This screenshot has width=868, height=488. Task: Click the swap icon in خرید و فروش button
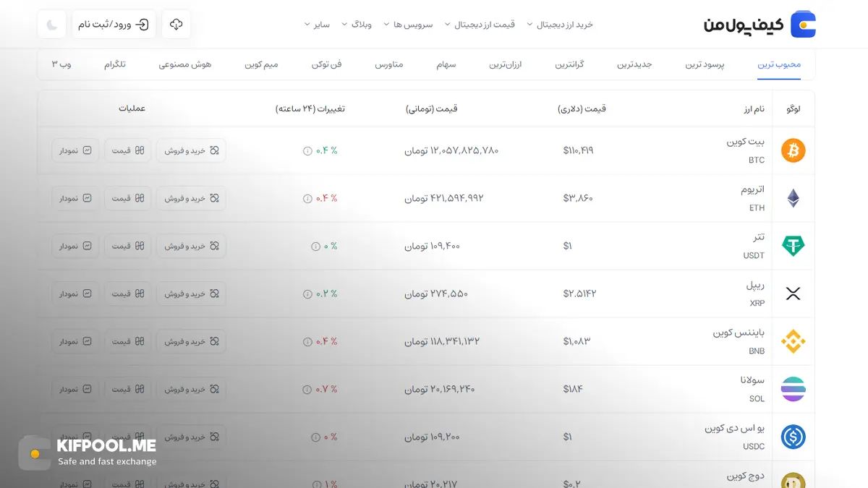[213, 150]
